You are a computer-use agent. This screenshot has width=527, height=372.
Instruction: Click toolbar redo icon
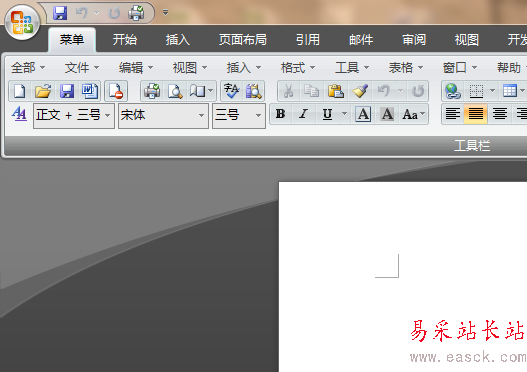click(418, 91)
